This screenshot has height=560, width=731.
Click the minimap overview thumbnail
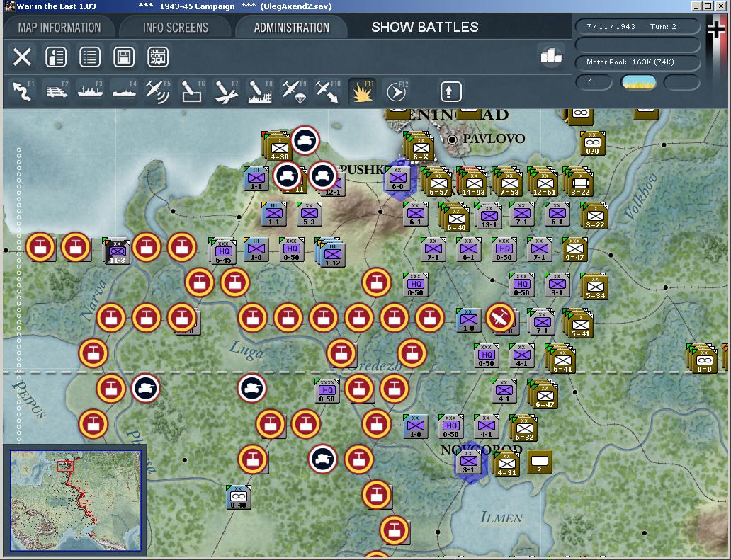pos(75,501)
